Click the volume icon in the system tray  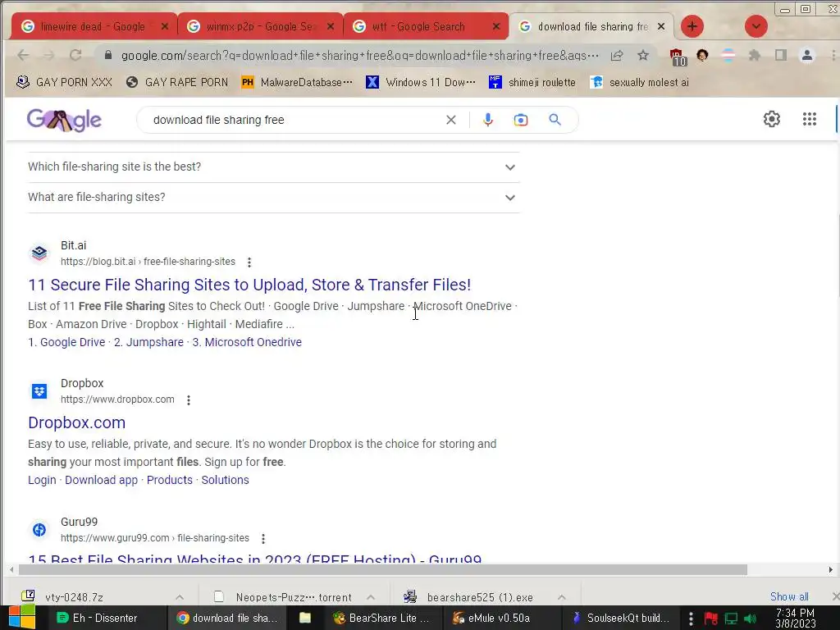[751, 619]
